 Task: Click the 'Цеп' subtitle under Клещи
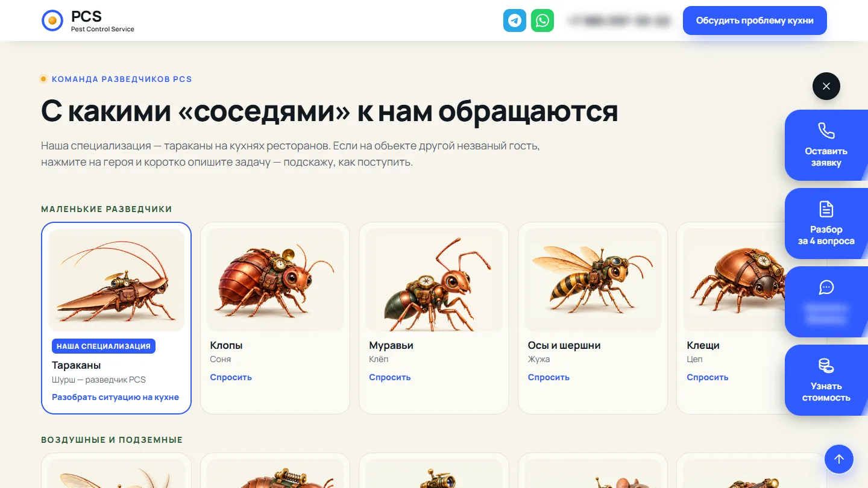[694, 359]
